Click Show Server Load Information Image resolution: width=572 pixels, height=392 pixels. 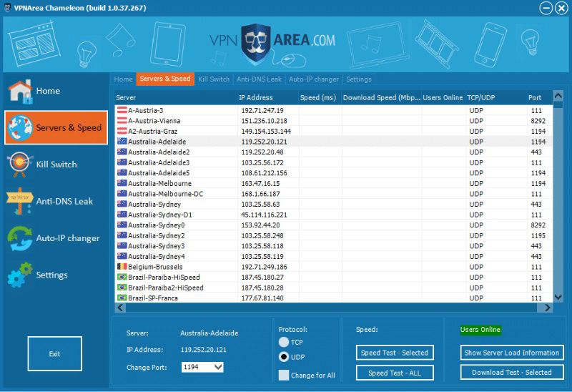[x=512, y=353]
